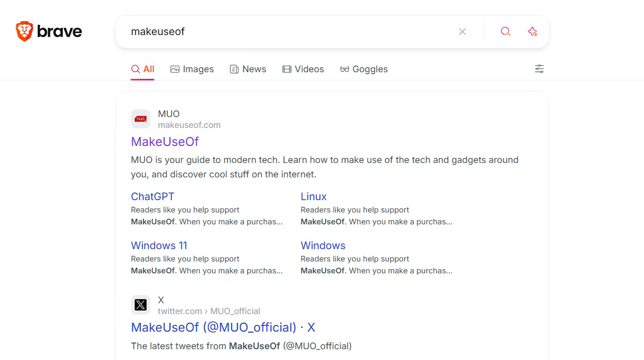644x360 pixels.
Task: Open the MakeUseOf main result link
Action: [165, 141]
